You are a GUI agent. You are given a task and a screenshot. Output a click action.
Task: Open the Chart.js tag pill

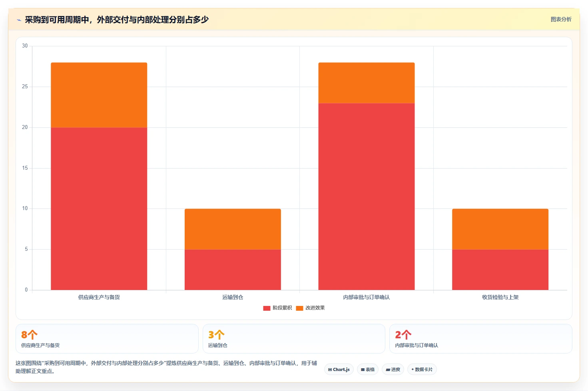coord(339,369)
